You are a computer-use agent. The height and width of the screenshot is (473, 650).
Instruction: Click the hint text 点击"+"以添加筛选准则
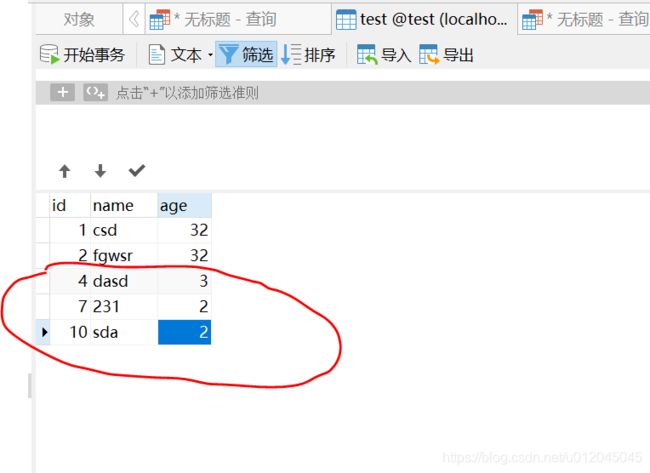(x=187, y=93)
